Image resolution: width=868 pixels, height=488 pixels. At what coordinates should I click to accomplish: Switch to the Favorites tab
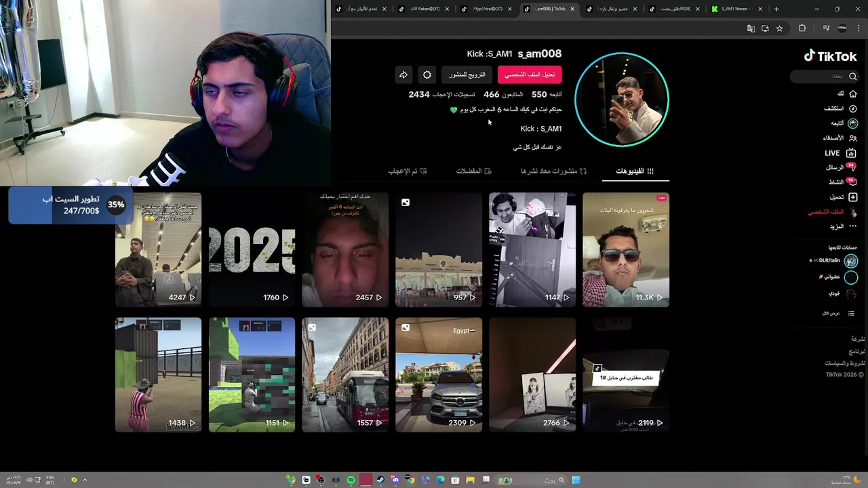tap(474, 171)
